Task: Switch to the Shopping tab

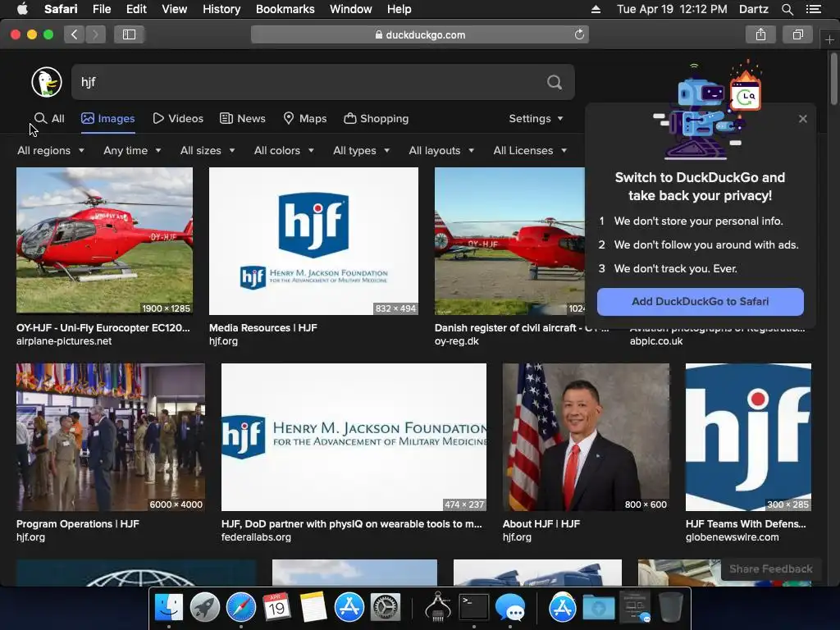Action: tap(376, 118)
